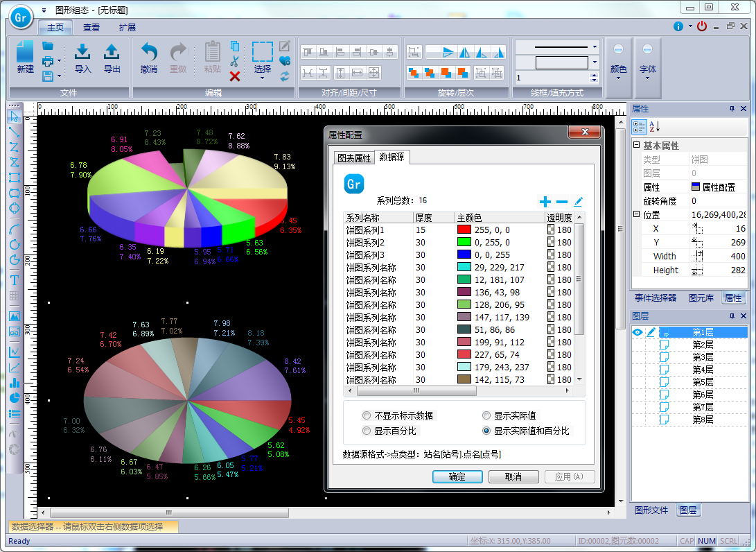The height and width of the screenshot is (552, 756).
Task: Click the blue minus remove-series icon
Action: click(x=562, y=202)
